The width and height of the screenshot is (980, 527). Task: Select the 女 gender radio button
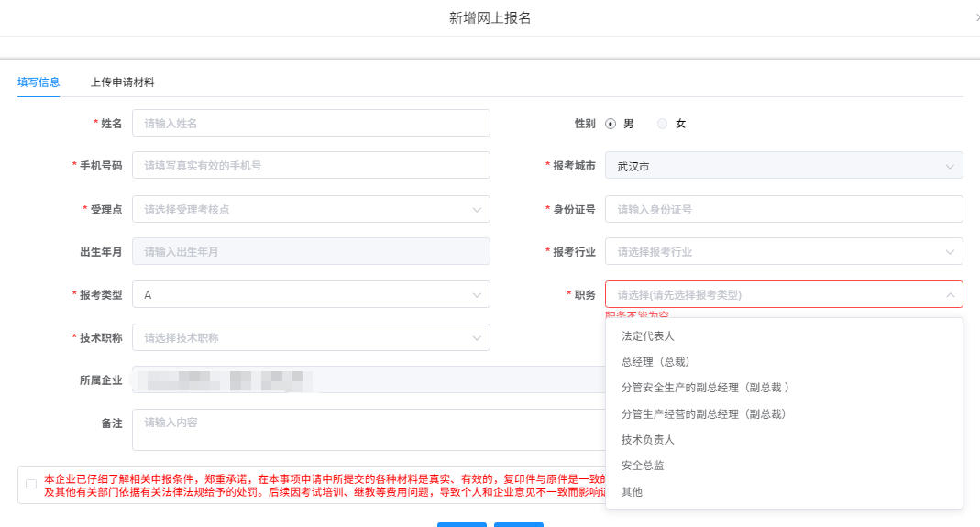(663, 124)
